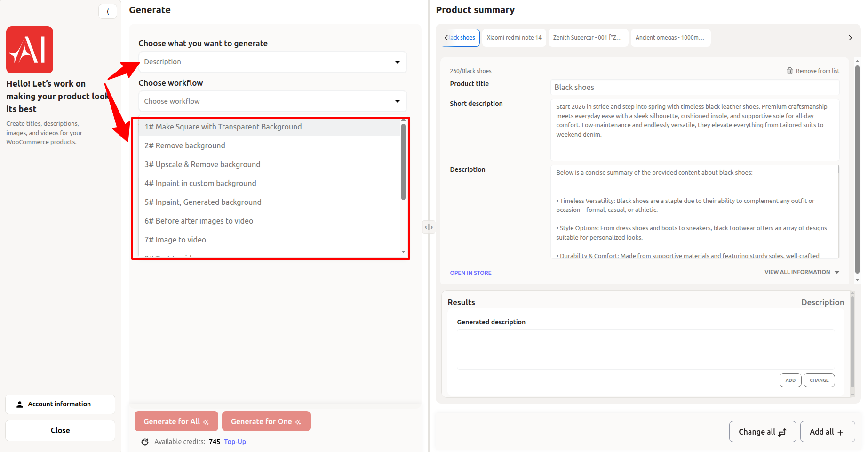The image size is (868, 452).
Task: Click the left chevron on product carousel
Action: [446, 37]
